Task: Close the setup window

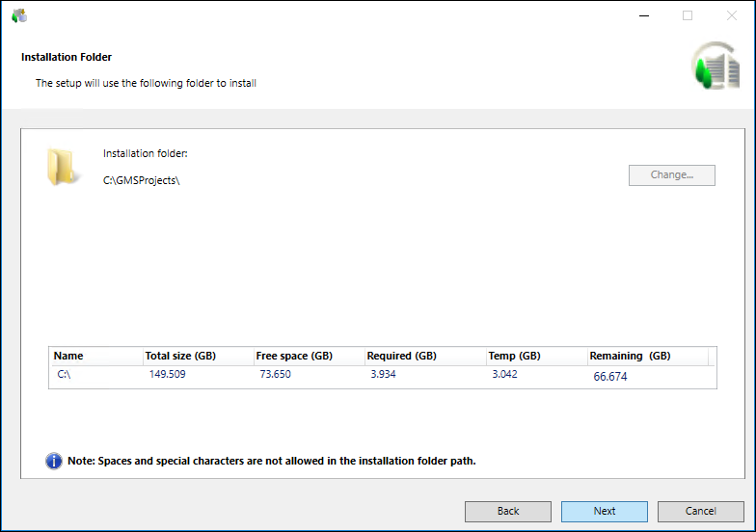Action: point(731,15)
